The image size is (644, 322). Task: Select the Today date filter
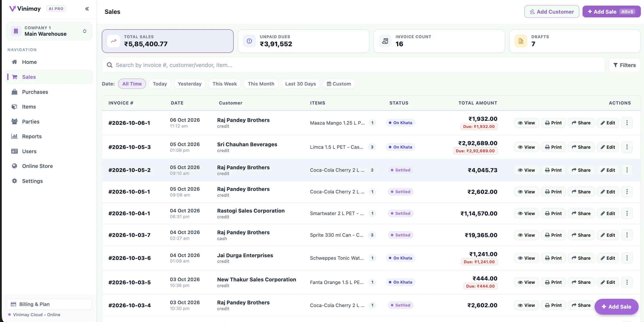[160, 84]
